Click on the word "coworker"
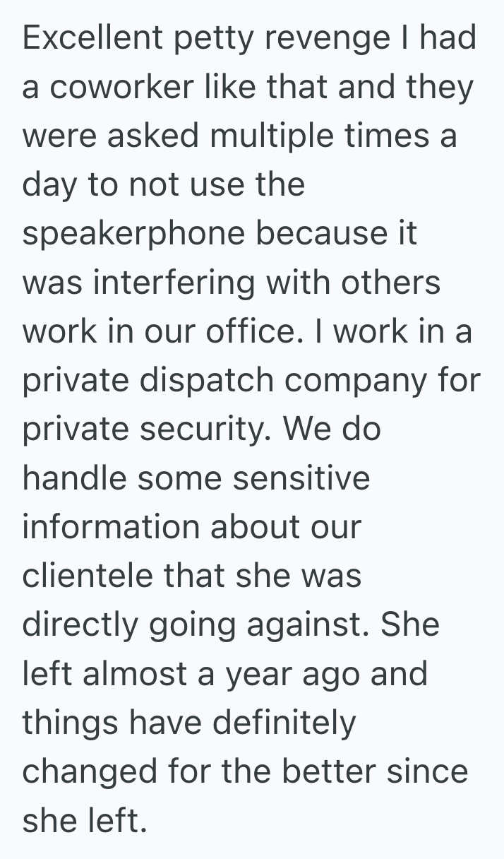The image size is (504, 859). 127,87
